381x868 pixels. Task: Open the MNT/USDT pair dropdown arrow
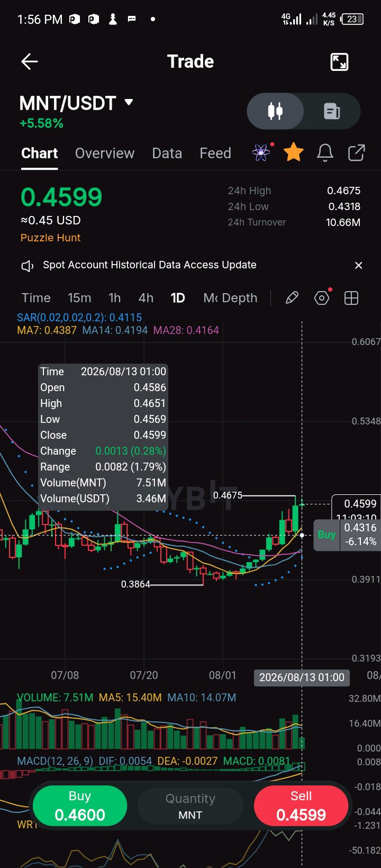pos(129,102)
